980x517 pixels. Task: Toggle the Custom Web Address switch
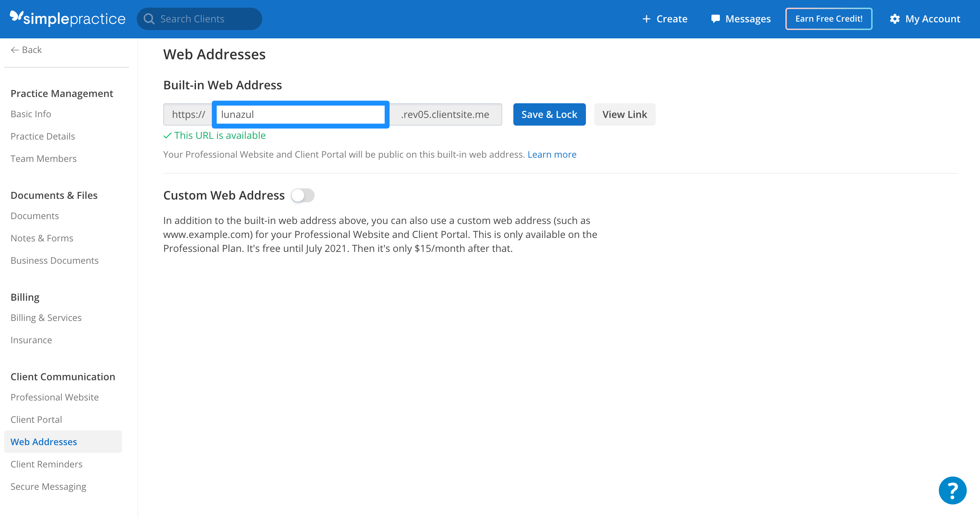tap(302, 195)
